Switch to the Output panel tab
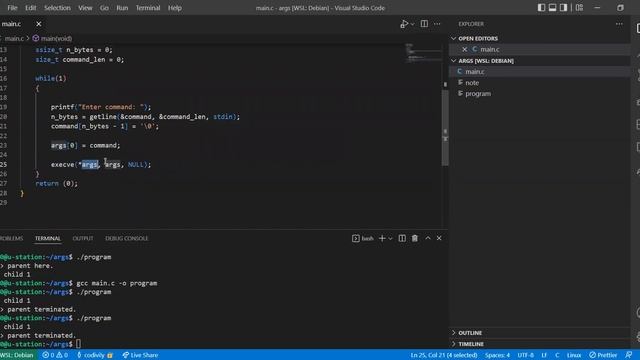This screenshot has width=640, height=360. [83, 238]
